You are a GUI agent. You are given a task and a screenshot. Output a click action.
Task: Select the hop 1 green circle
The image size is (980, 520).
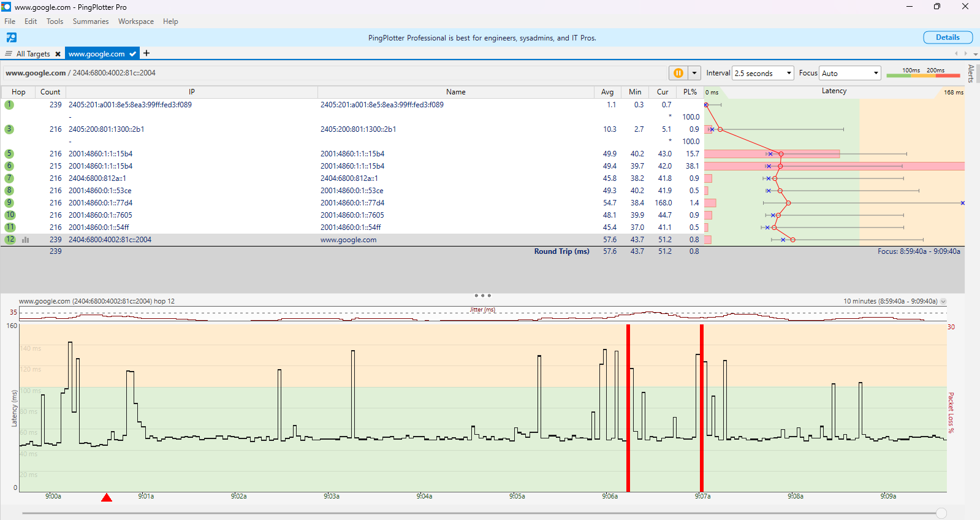[x=9, y=105]
